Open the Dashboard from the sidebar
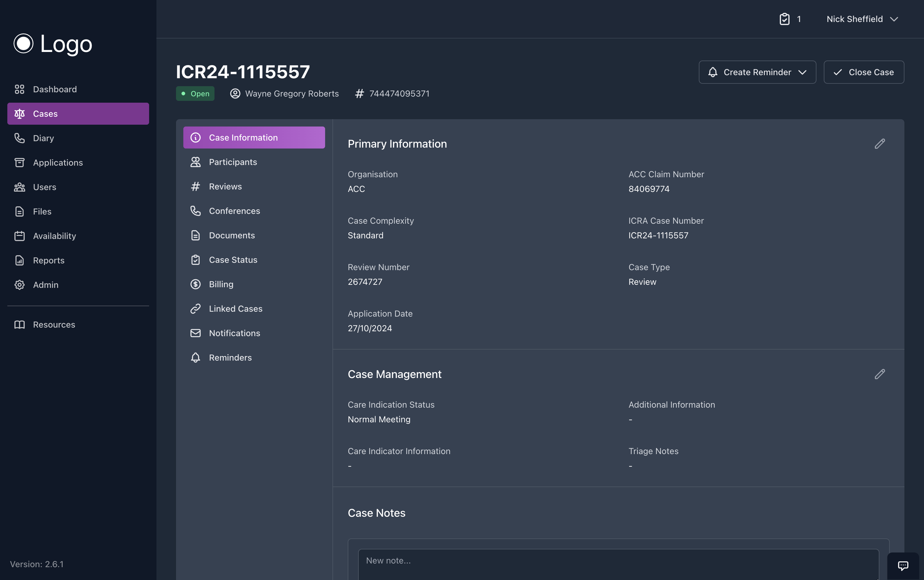 click(55, 89)
